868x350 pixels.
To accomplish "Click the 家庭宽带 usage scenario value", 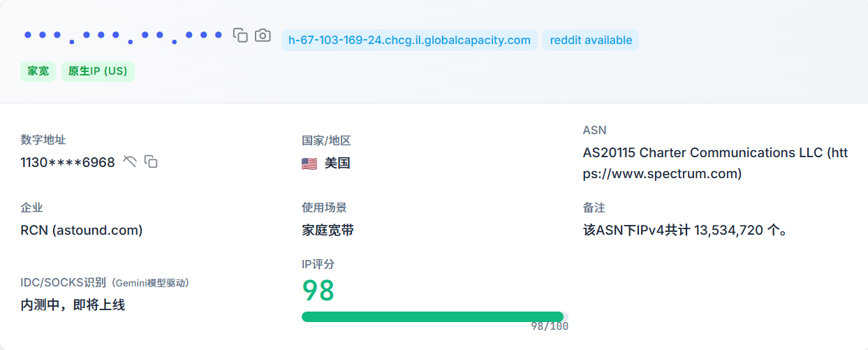I will coord(328,230).
